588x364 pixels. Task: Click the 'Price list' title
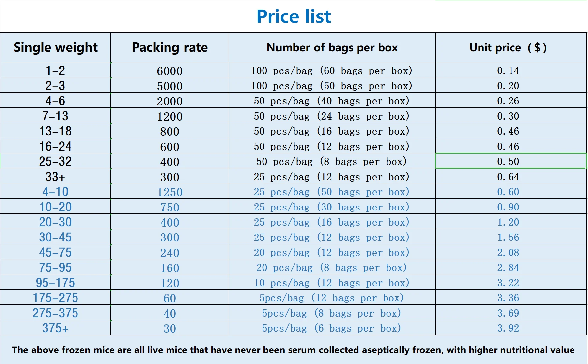pos(294,16)
